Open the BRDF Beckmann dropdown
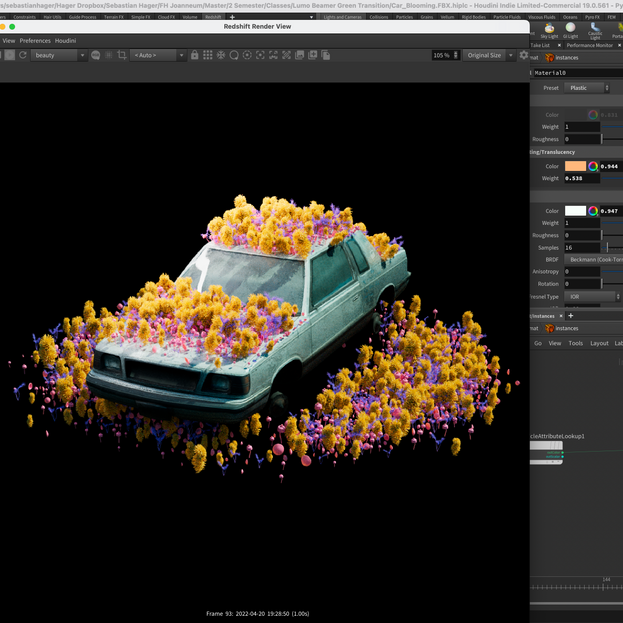This screenshot has height=623, width=623. [594, 259]
